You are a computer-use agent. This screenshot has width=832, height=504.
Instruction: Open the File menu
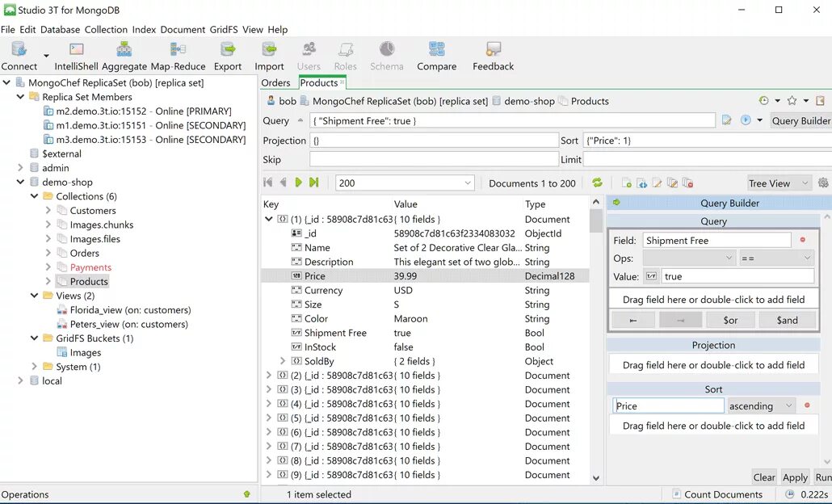coord(7,30)
